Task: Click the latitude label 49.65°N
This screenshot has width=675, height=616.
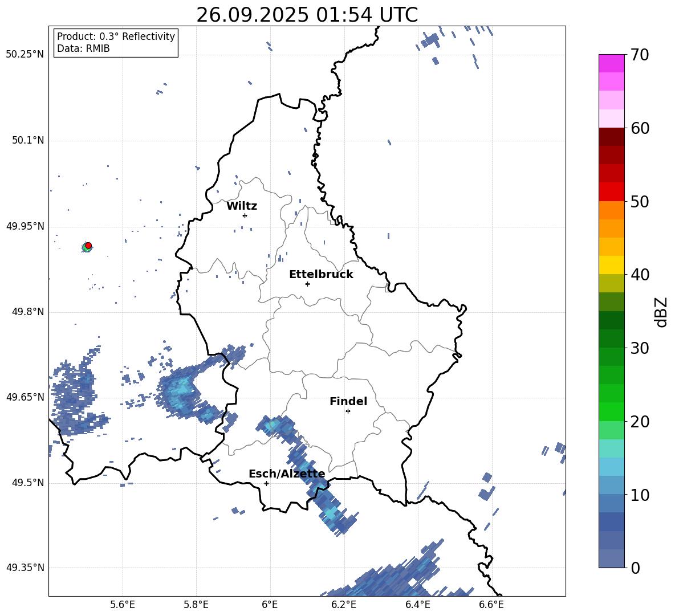Action: coord(25,397)
